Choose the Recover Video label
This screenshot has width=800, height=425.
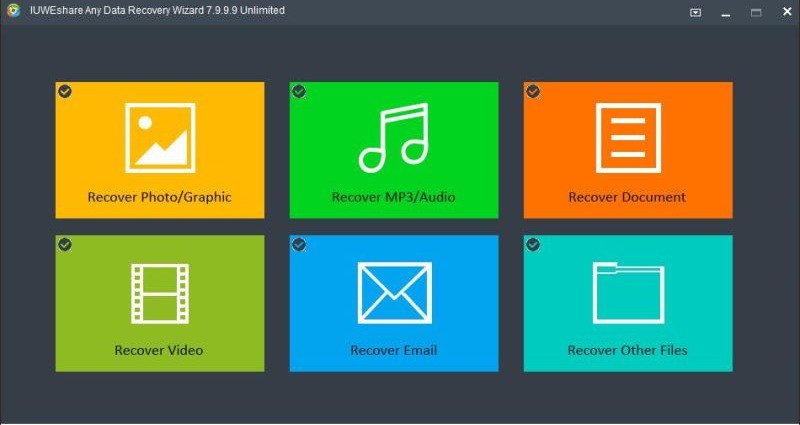(159, 351)
